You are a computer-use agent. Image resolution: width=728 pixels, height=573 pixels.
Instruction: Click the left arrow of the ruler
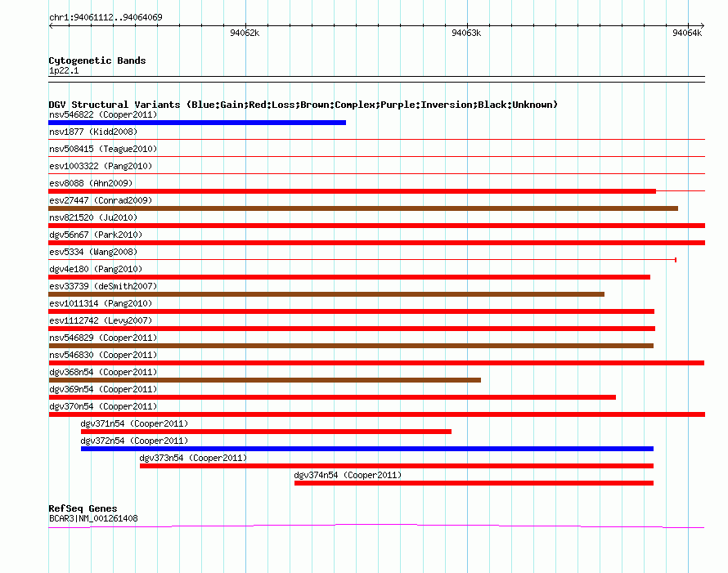(x=51, y=25)
